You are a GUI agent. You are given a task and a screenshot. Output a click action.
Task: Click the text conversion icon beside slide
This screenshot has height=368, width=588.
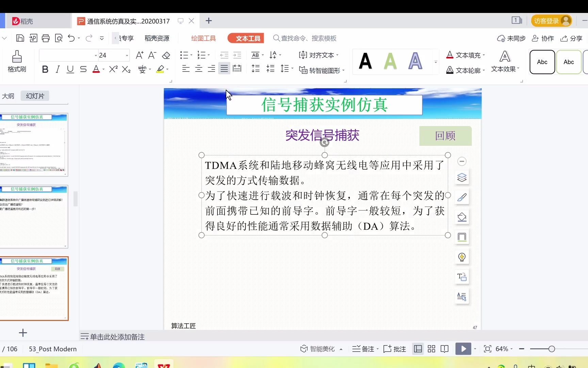[x=462, y=277]
